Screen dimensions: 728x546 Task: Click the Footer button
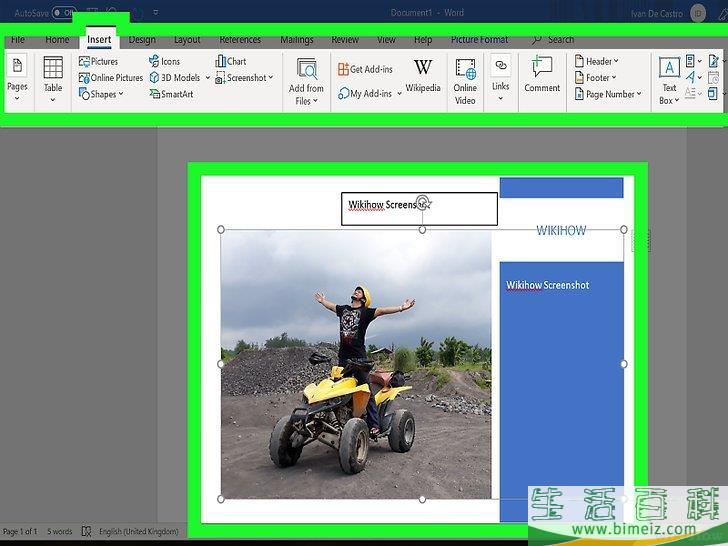tap(595, 78)
